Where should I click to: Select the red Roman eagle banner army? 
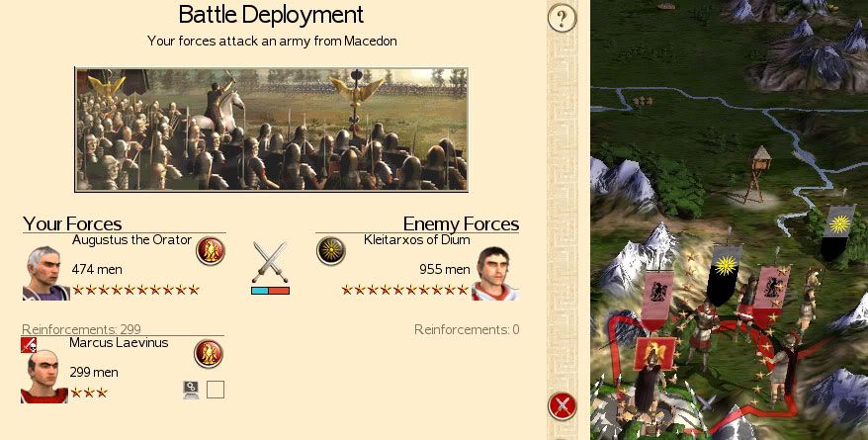pyautogui.click(x=654, y=354)
